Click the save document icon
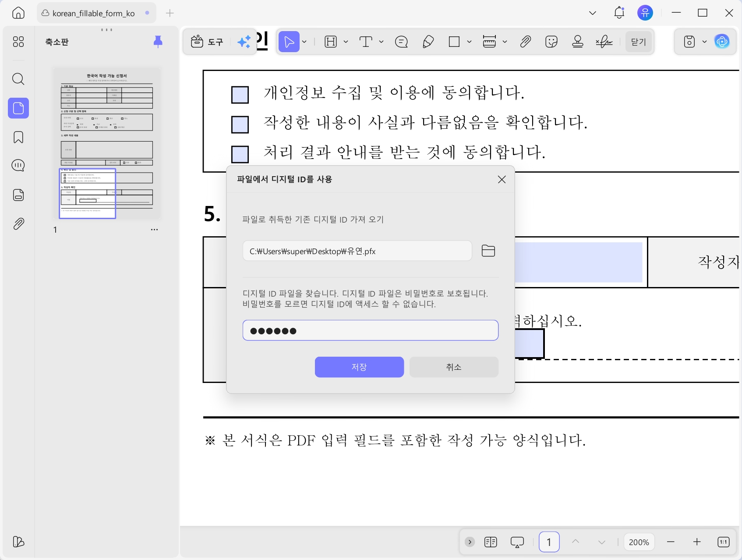 point(689,42)
